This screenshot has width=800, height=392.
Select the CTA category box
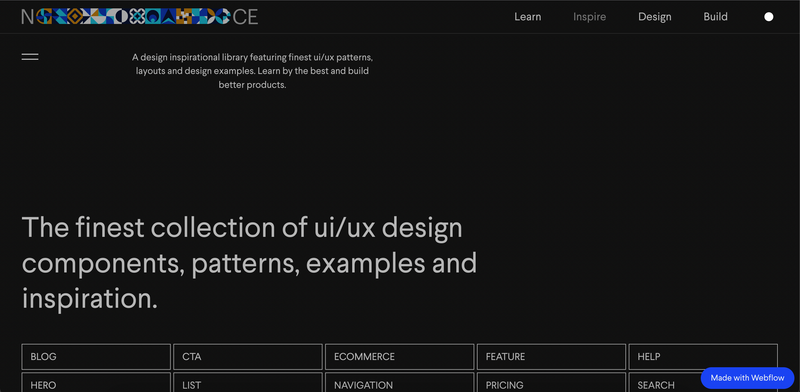click(x=248, y=357)
